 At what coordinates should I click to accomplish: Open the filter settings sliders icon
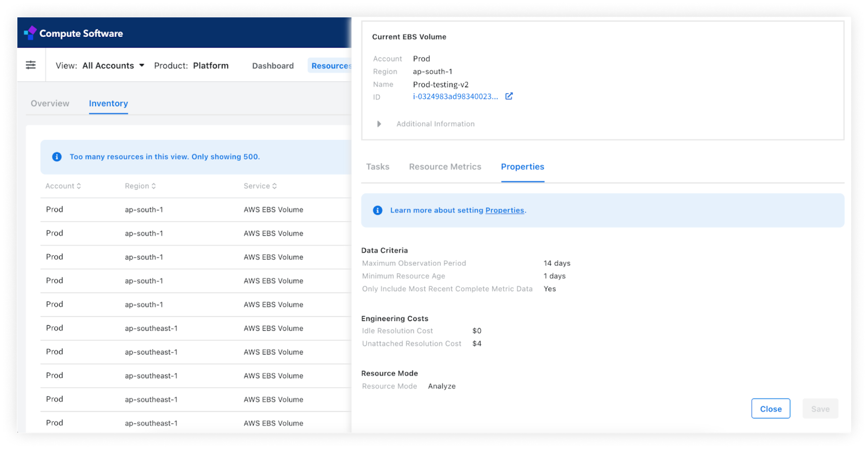tap(31, 65)
